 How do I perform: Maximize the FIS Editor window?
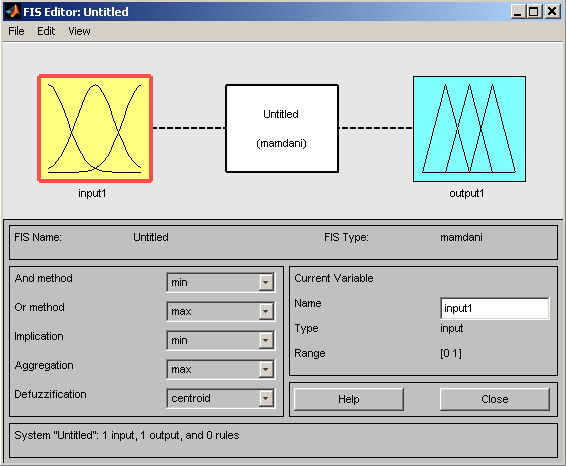click(534, 12)
